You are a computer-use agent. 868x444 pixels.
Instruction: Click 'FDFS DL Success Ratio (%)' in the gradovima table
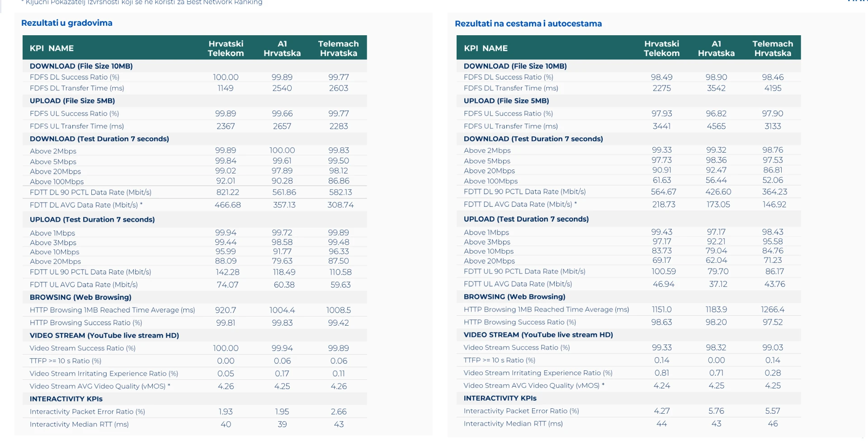point(75,77)
